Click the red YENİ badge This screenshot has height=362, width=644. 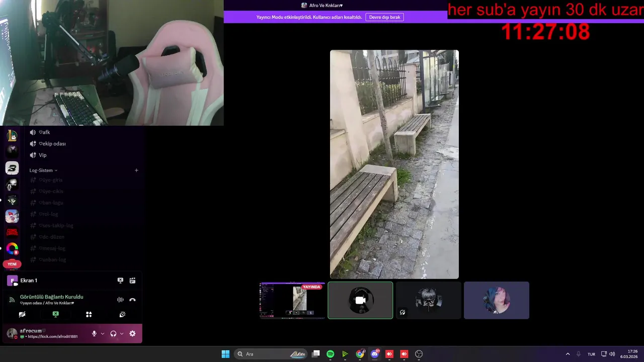(x=12, y=264)
